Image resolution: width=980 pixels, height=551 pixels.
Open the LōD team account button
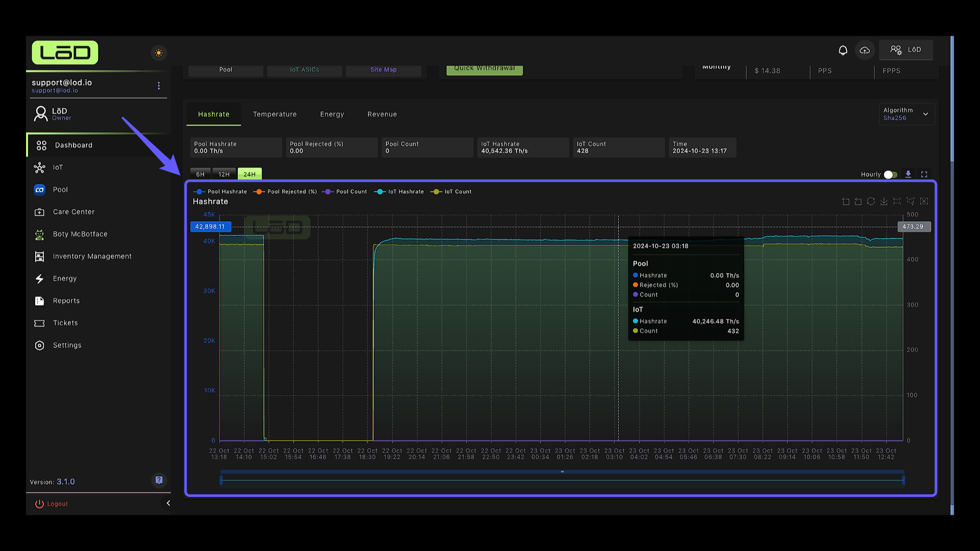tap(906, 49)
